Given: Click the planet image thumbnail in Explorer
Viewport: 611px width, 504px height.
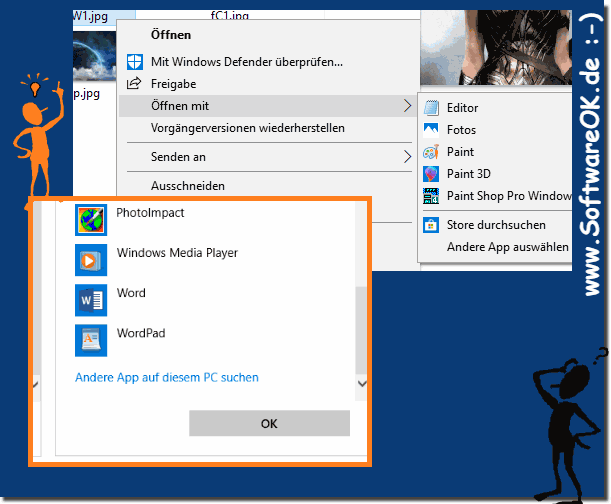Looking at the screenshot, I should pos(94,56).
